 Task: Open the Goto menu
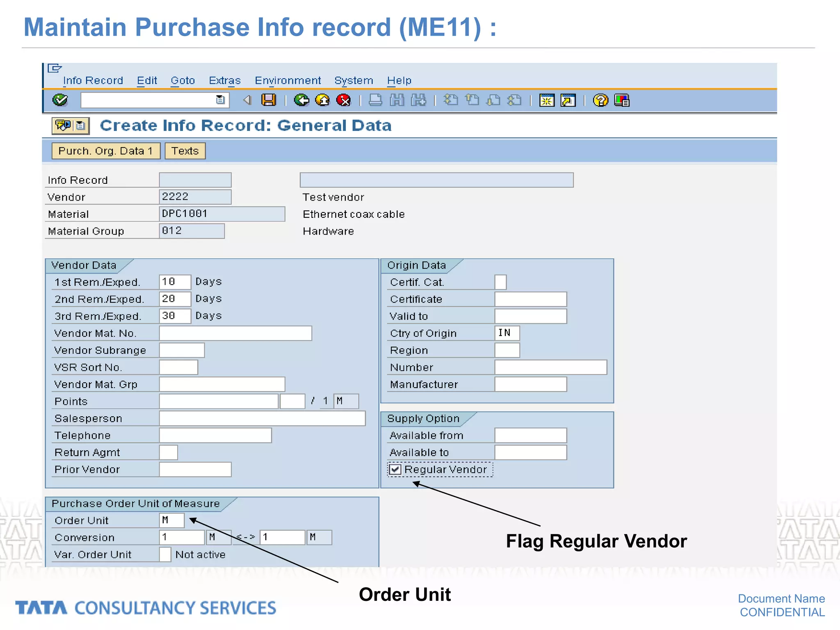[183, 80]
